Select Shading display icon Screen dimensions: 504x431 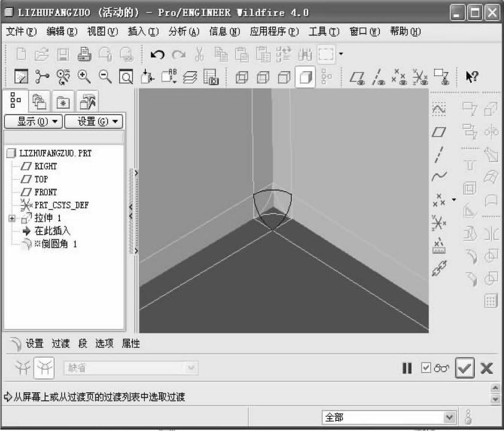(305, 77)
